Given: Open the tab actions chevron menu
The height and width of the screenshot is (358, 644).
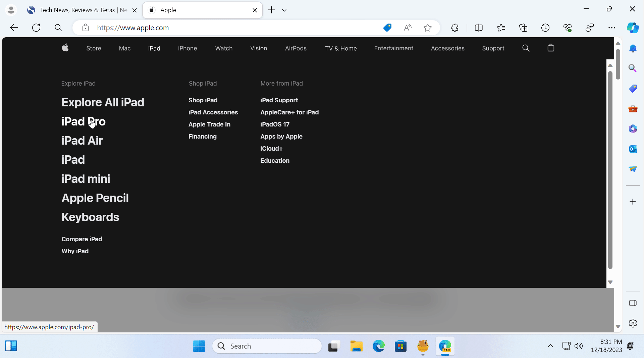Looking at the screenshot, I should (284, 10).
